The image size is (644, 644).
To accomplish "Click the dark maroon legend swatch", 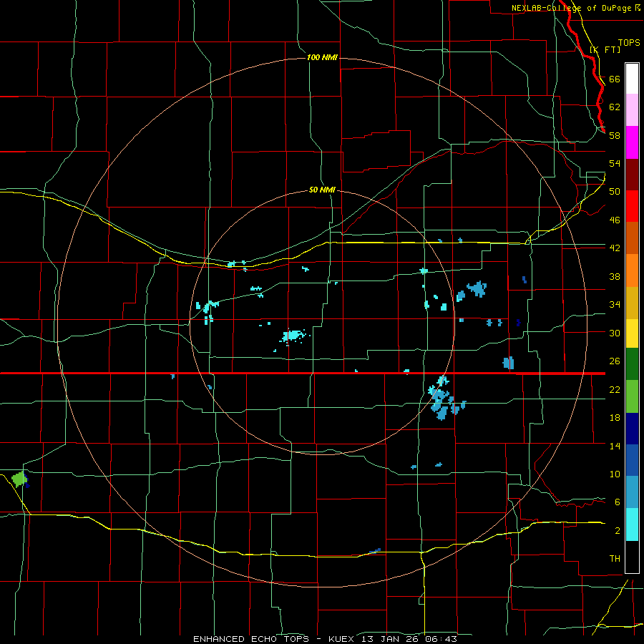I will (632, 174).
